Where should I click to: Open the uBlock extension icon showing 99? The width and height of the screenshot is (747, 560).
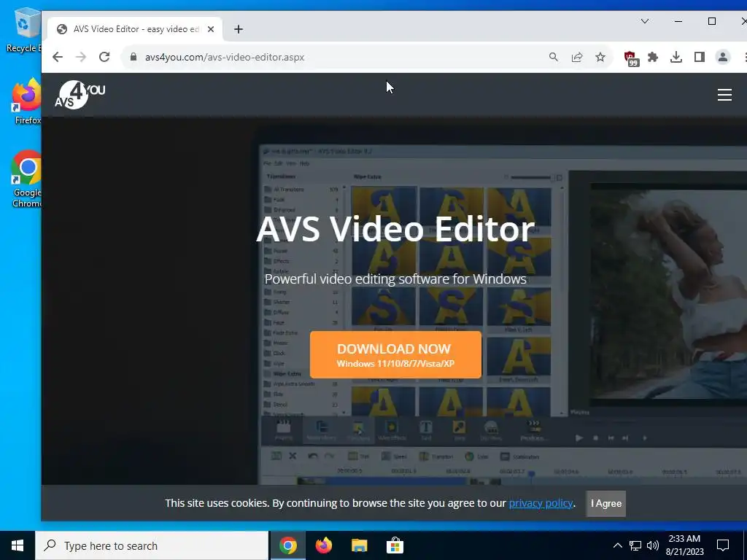pyautogui.click(x=631, y=58)
